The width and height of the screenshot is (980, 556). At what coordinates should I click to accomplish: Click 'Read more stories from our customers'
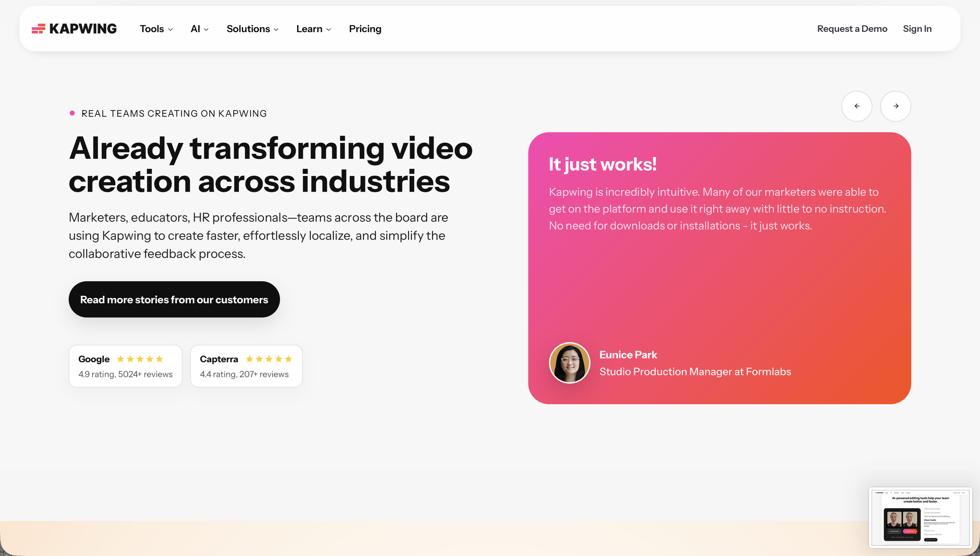pyautogui.click(x=174, y=299)
